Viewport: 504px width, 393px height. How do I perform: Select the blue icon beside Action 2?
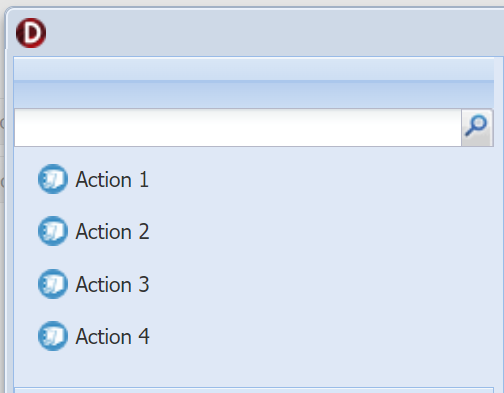pyautogui.click(x=53, y=231)
